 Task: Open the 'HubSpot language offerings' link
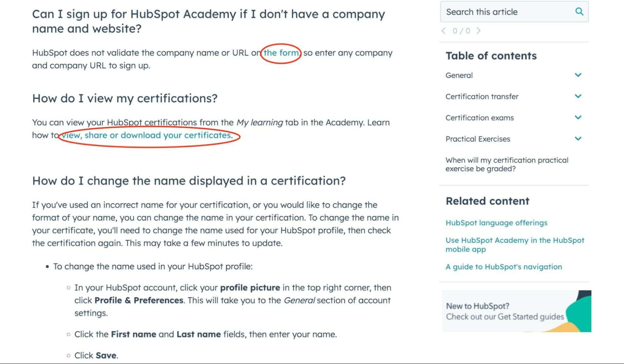(x=496, y=223)
